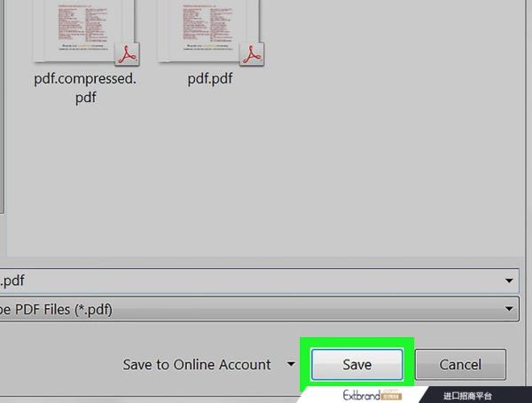Select the pdf.compressed.pdf thumbnail
This screenshot has height=403, width=532.
click(83, 31)
